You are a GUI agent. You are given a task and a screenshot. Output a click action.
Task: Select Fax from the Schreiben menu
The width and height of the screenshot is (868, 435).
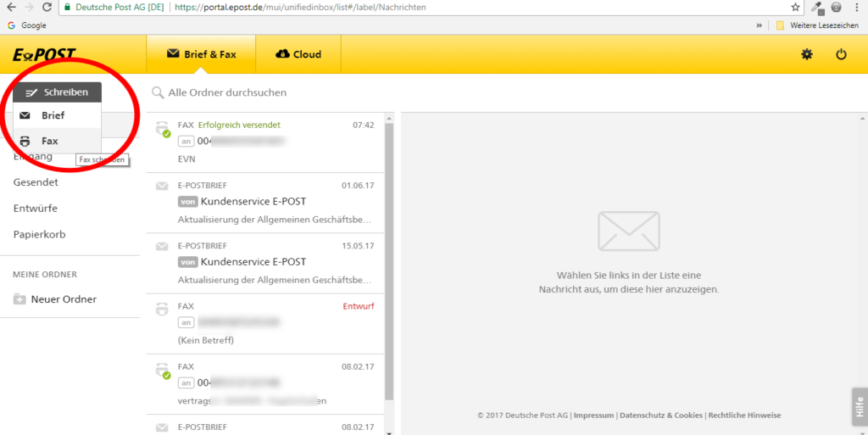(49, 141)
